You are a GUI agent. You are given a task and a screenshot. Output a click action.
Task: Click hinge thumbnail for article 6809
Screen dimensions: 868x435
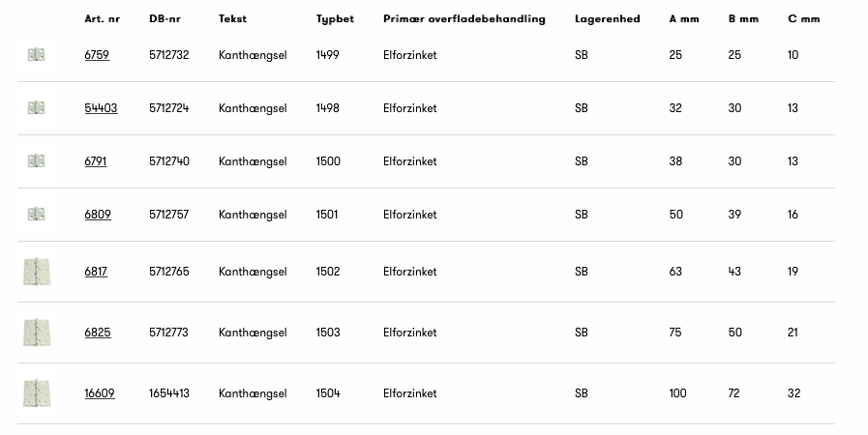tap(37, 215)
